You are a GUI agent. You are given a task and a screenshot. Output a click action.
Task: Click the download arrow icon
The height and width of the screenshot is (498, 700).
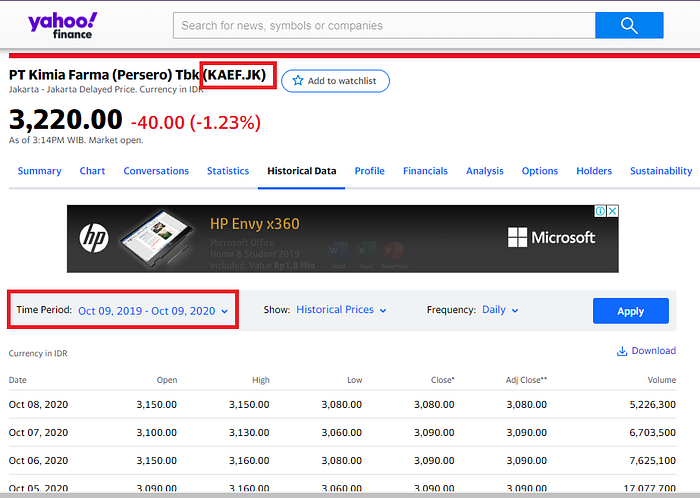click(x=622, y=351)
